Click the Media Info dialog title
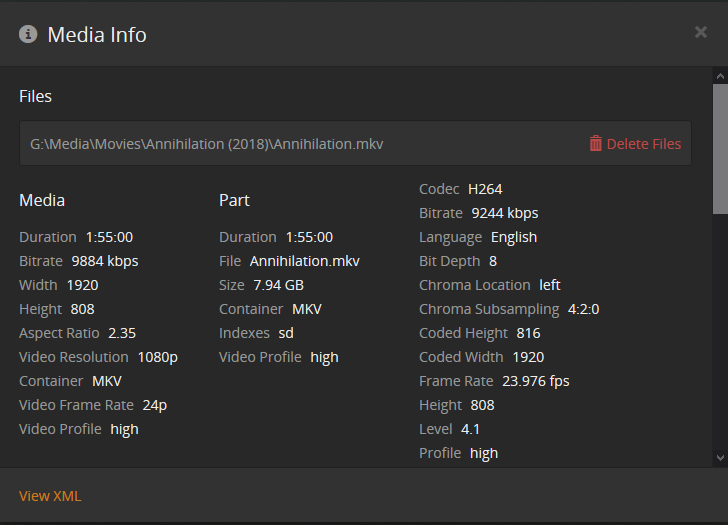This screenshot has width=728, height=525. pos(97,35)
